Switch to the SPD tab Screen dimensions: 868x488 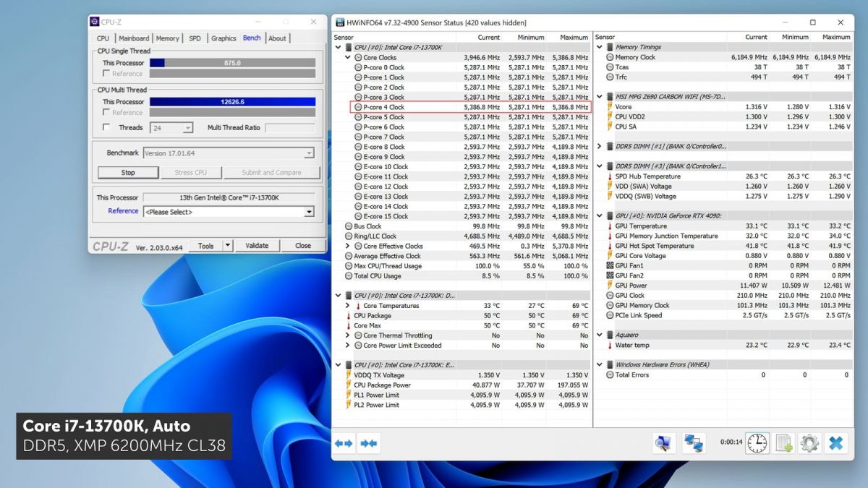point(195,38)
